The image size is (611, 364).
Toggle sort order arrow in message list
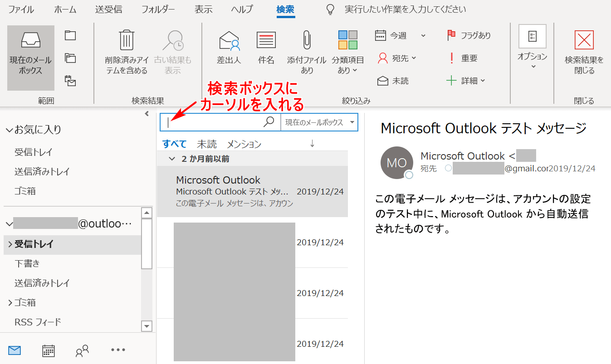(312, 143)
